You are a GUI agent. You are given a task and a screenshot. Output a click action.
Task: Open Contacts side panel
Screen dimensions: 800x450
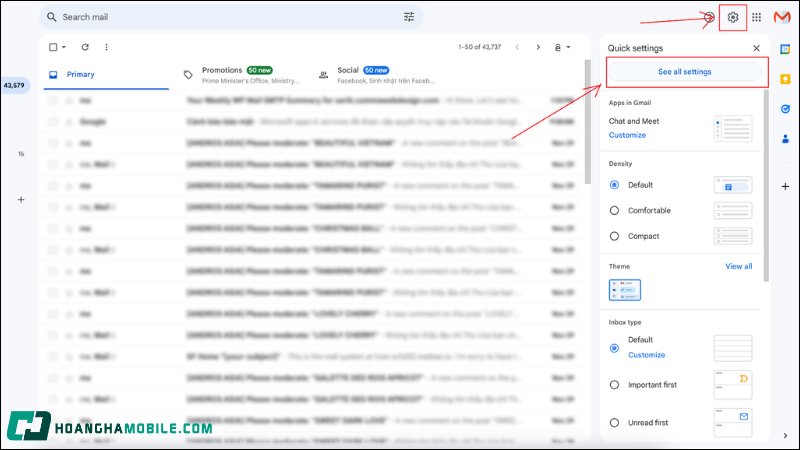(x=785, y=138)
